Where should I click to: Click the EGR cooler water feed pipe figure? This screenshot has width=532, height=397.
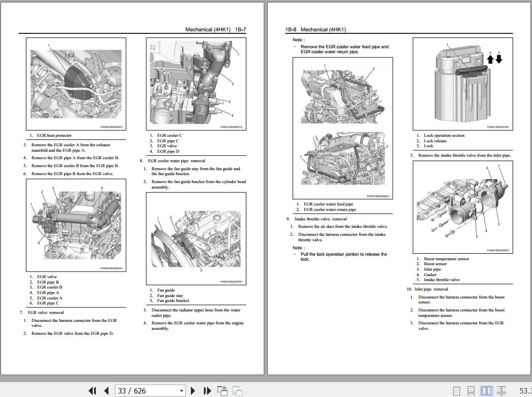343,128
